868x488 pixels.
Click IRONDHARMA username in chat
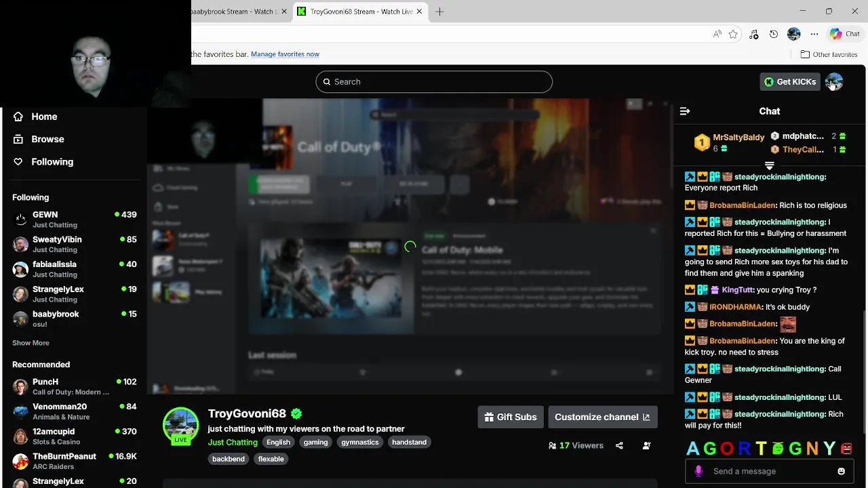click(735, 307)
